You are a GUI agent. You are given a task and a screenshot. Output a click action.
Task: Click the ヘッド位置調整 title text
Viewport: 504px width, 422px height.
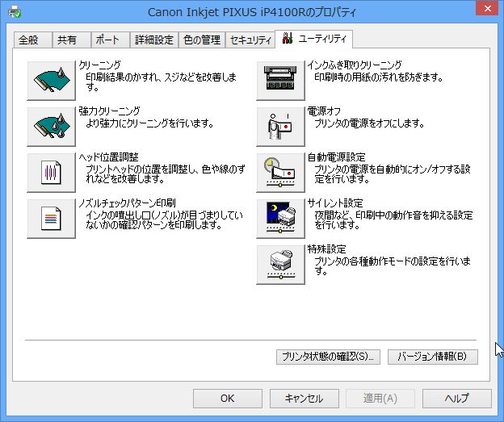click(x=109, y=157)
